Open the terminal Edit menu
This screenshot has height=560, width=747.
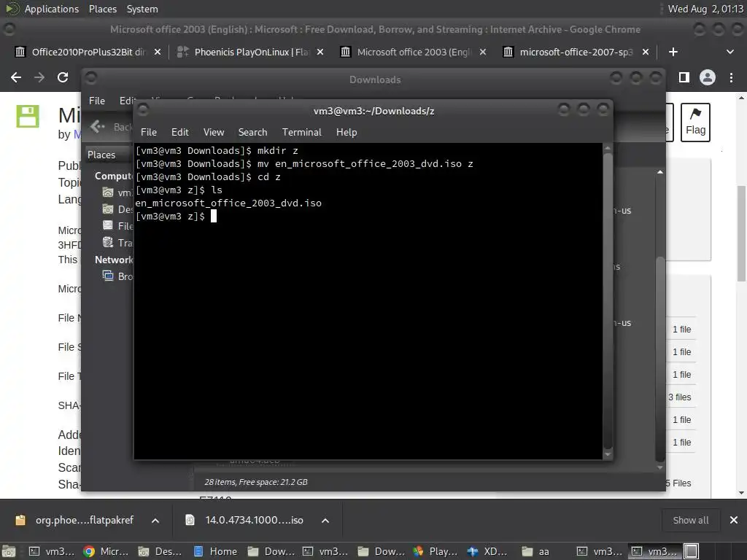[x=179, y=132]
